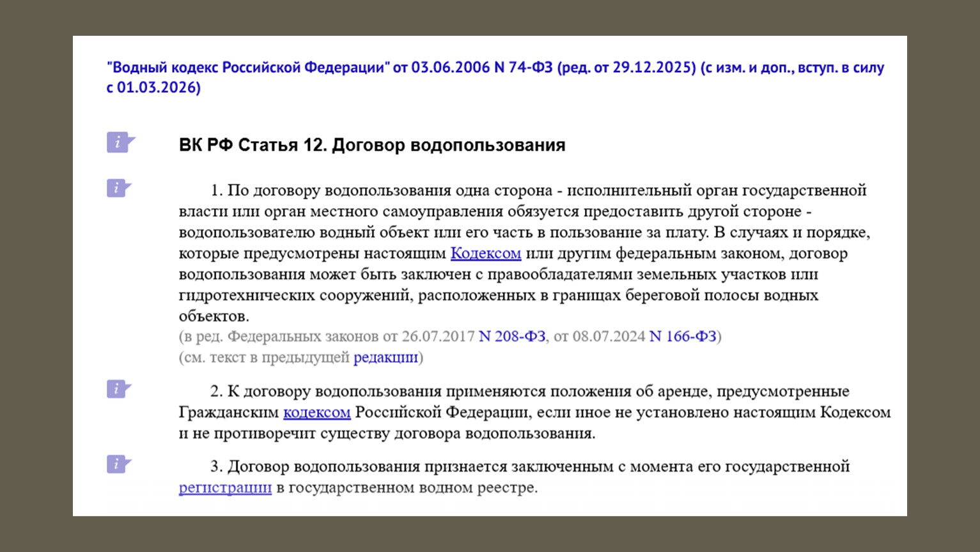Open the 'Кодексом' link in paragraph 1
The image size is (980, 552).
point(486,254)
